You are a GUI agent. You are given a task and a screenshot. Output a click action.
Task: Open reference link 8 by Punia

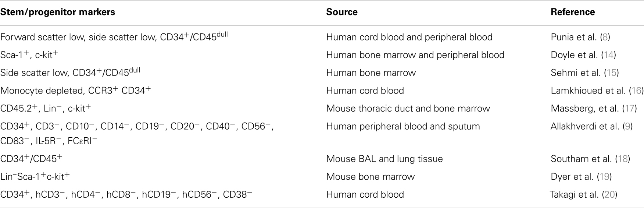(605, 37)
